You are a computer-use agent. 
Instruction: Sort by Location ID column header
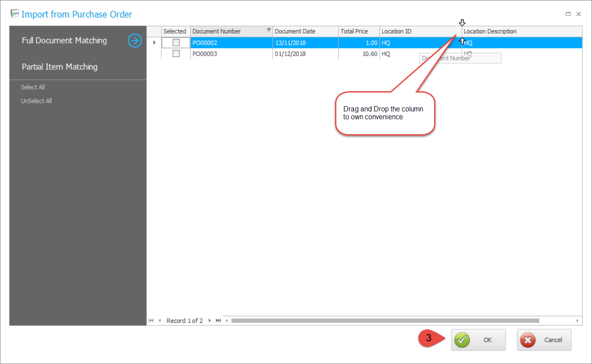click(x=420, y=31)
